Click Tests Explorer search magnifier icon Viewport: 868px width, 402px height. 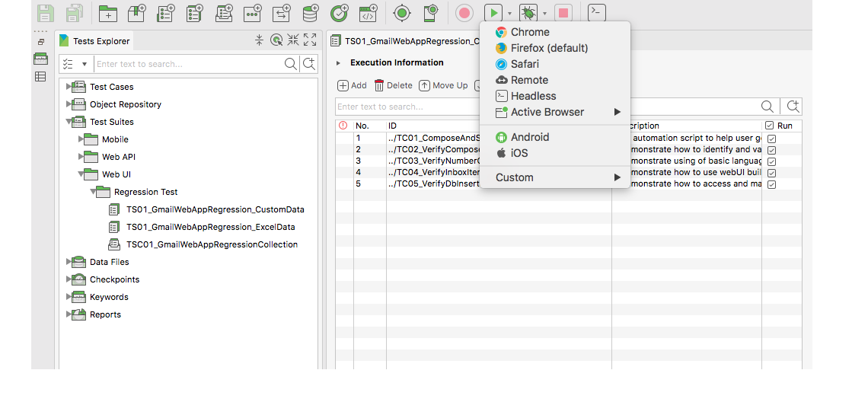[x=291, y=64]
